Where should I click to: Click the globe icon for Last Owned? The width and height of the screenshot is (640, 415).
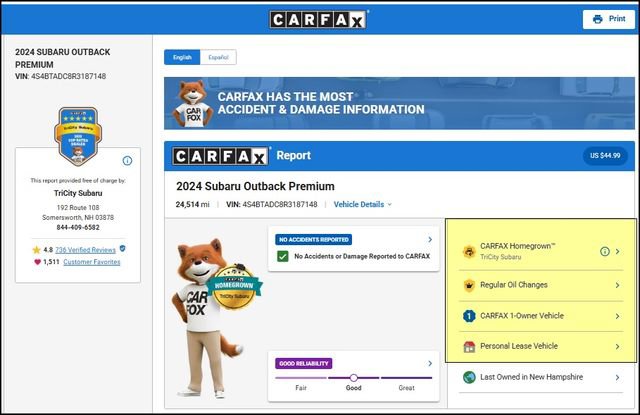[469, 377]
